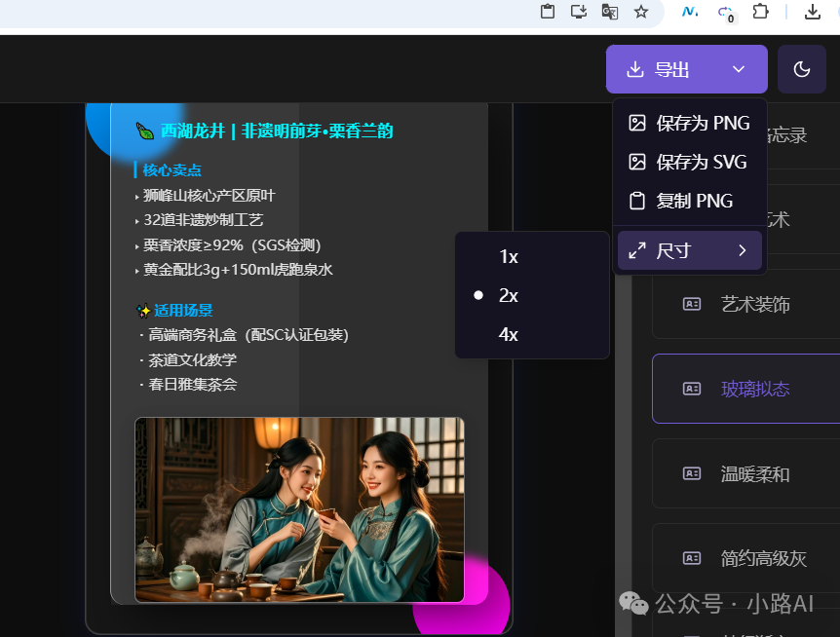Click the Google Translate icon in address bar
The image size is (840, 637).
(x=610, y=12)
